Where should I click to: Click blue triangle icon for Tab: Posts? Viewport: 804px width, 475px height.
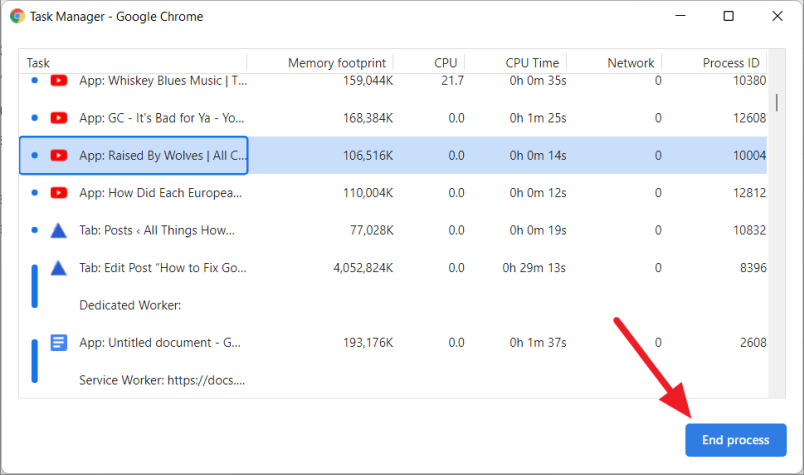(59, 231)
